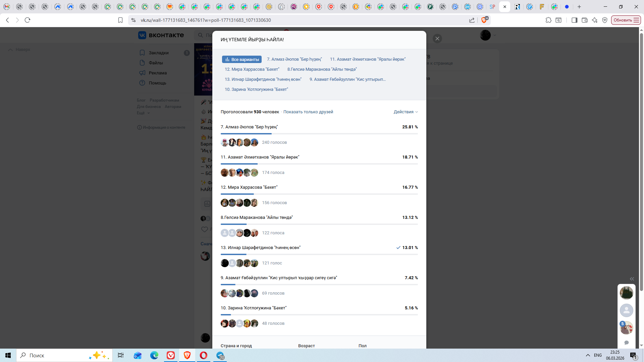Switch to 12. Мира Харрасова "Бәхет" tab
644x362 pixels.
click(x=252, y=69)
